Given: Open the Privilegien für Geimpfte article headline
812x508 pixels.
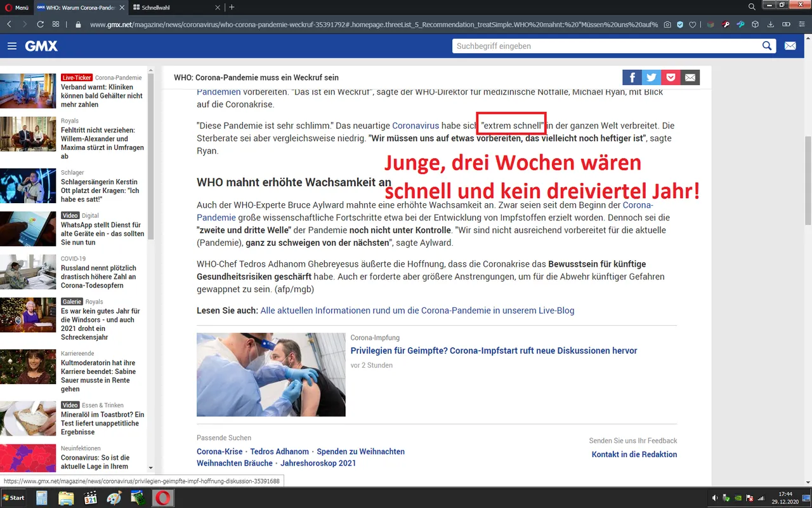Looking at the screenshot, I should tap(494, 351).
